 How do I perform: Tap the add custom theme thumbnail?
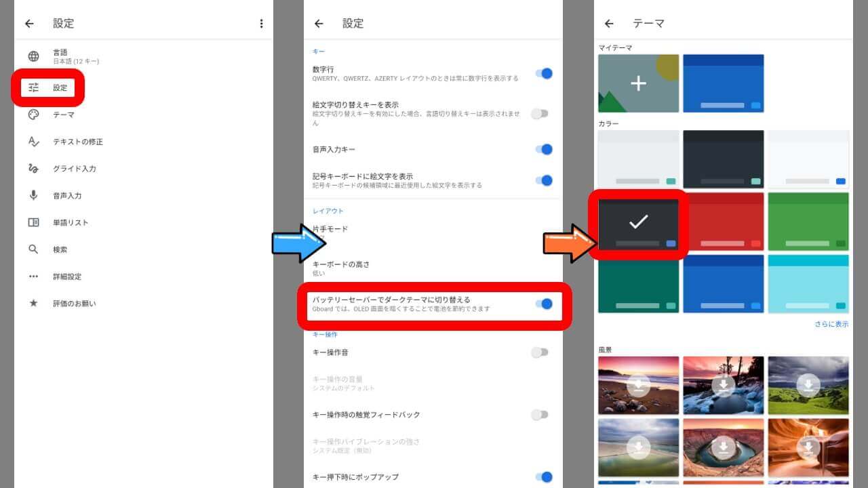638,83
